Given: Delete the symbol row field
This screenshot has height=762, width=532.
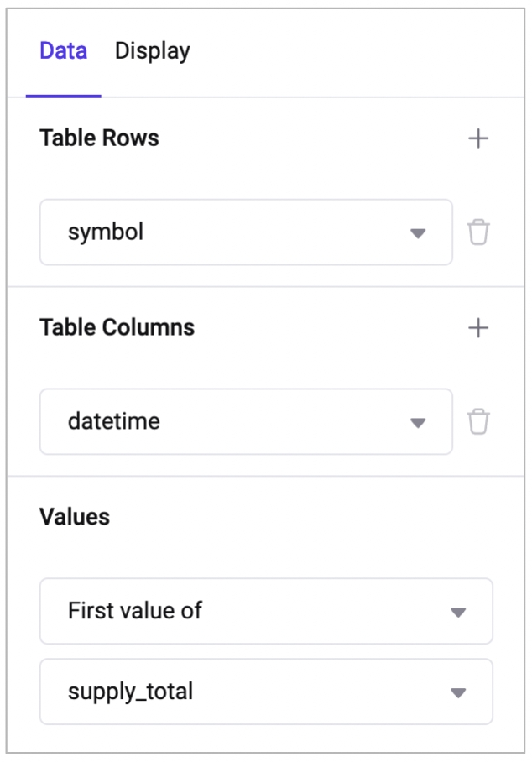Looking at the screenshot, I should coord(478,232).
